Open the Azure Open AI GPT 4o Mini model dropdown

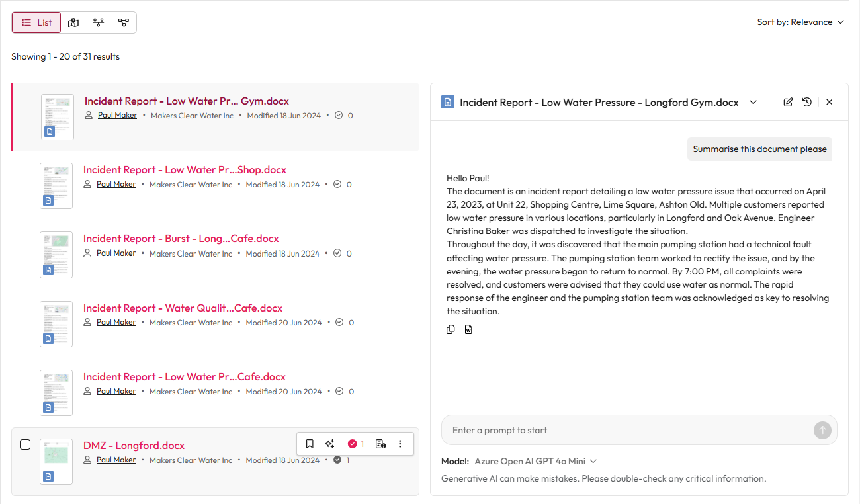coord(535,461)
